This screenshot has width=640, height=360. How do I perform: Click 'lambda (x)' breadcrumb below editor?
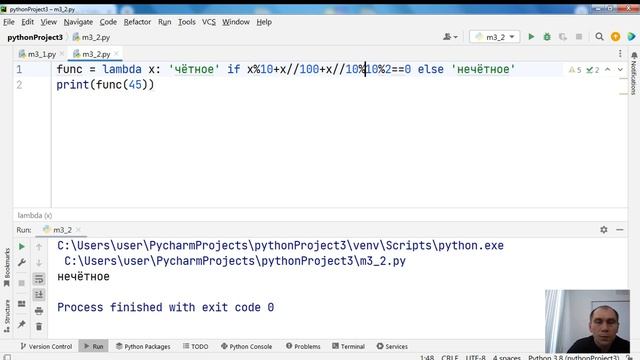point(35,215)
